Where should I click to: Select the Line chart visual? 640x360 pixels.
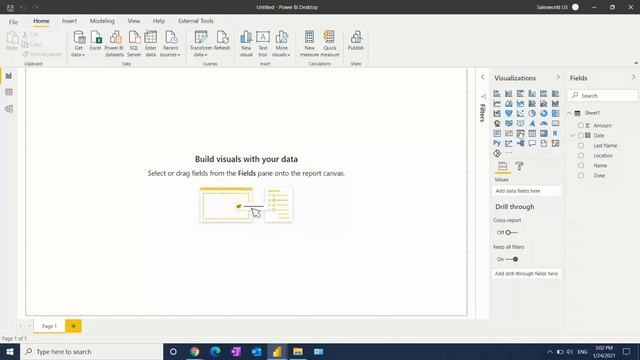coord(497,103)
